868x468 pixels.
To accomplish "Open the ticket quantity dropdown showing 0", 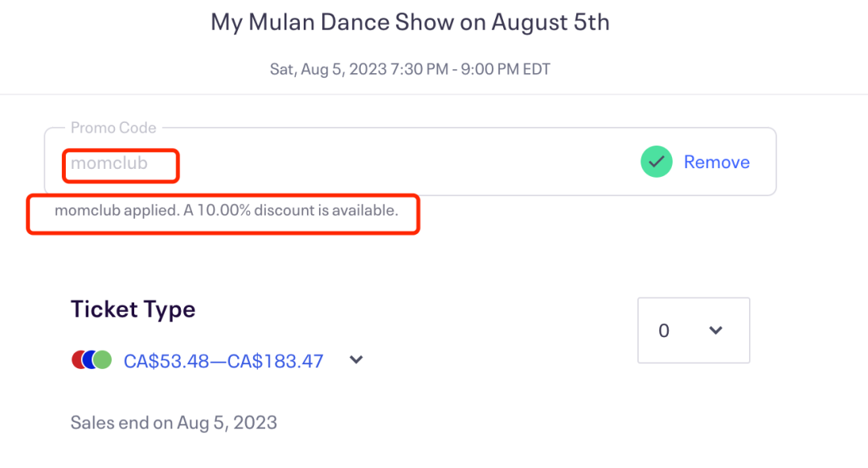I will pyautogui.click(x=693, y=330).
